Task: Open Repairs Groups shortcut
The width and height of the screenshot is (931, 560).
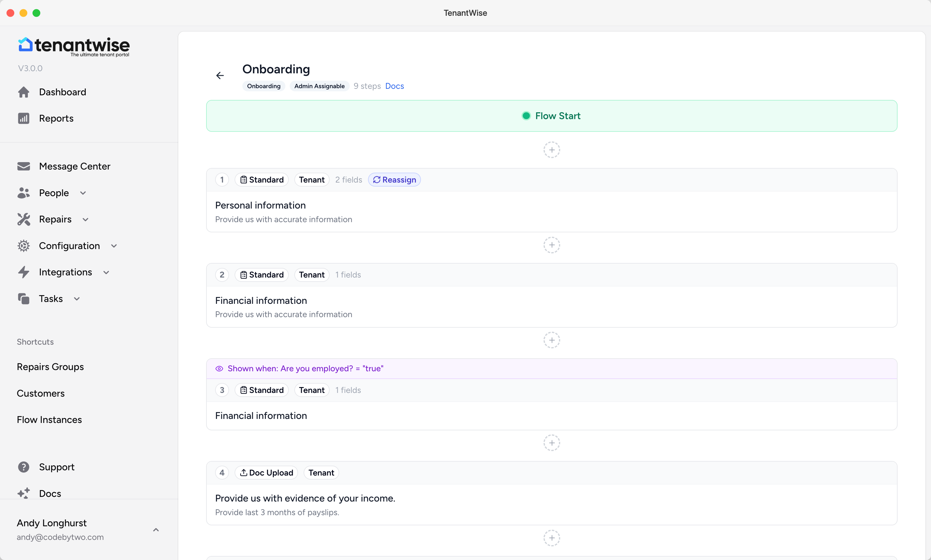Action: tap(50, 367)
